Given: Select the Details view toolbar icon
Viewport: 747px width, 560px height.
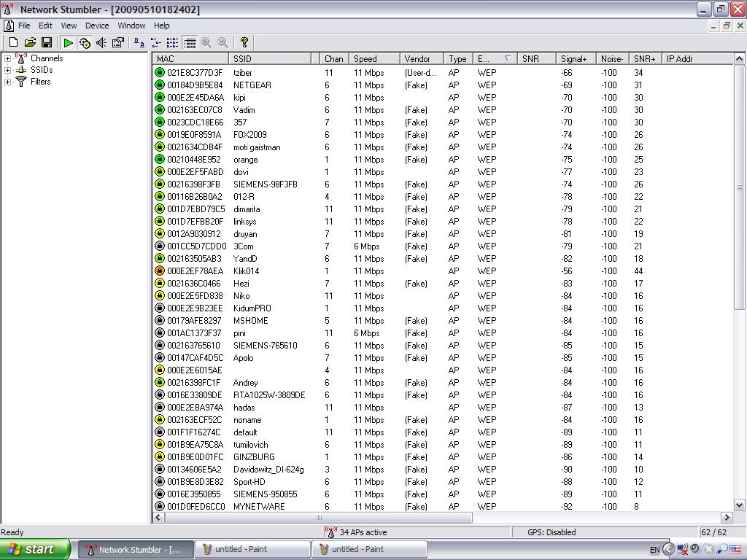Looking at the screenshot, I should [x=190, y=43].
